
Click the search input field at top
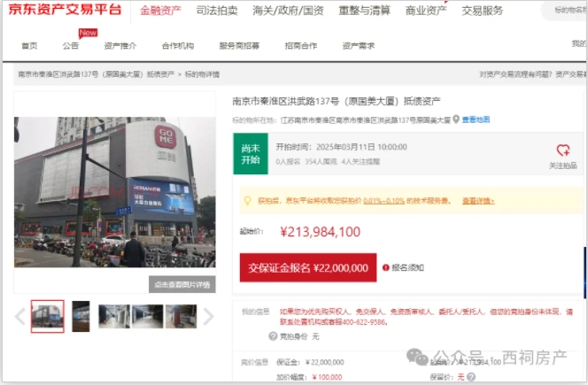(x=567, y=12)
